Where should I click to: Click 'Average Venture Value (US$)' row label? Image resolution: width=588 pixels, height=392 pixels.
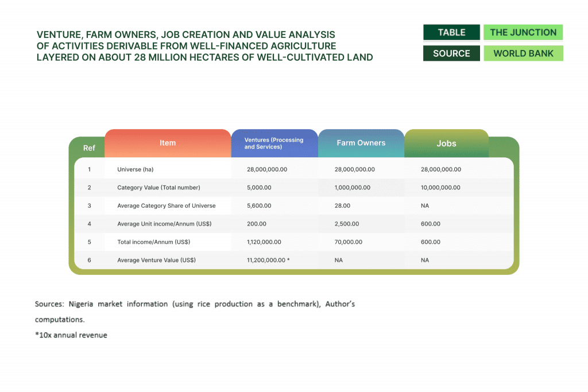click(156, 260)
